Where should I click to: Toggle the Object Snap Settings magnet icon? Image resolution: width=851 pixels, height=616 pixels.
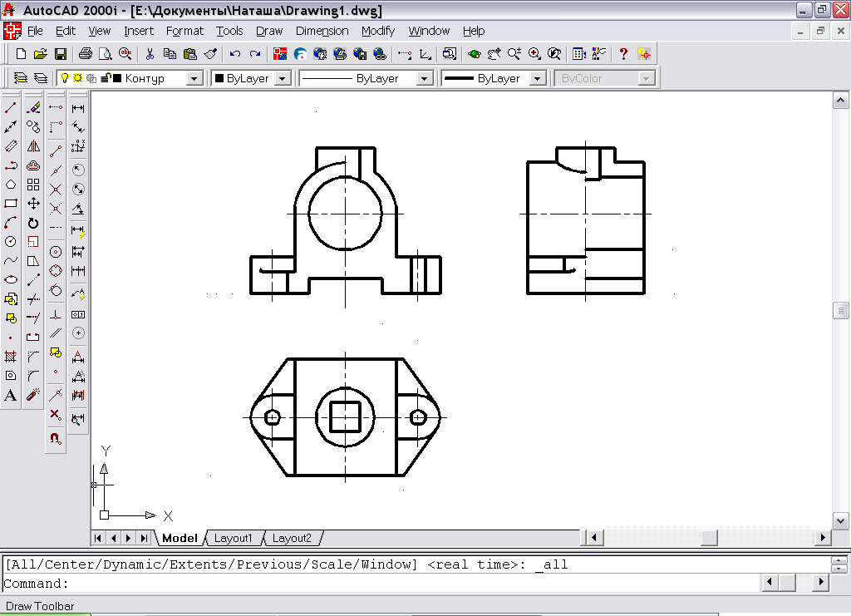pyautogui.click(x=56, y=437)
